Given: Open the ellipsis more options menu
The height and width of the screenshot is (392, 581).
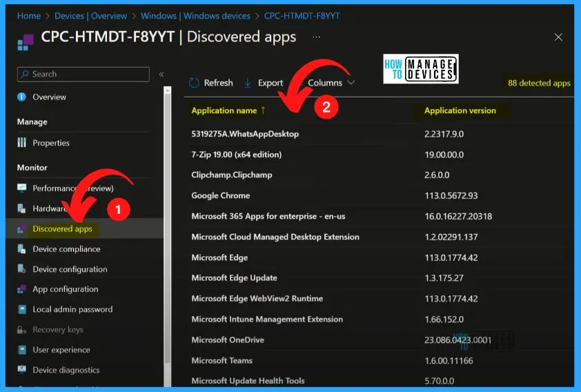Looking at the screenshot, I should tap(316, 37).
